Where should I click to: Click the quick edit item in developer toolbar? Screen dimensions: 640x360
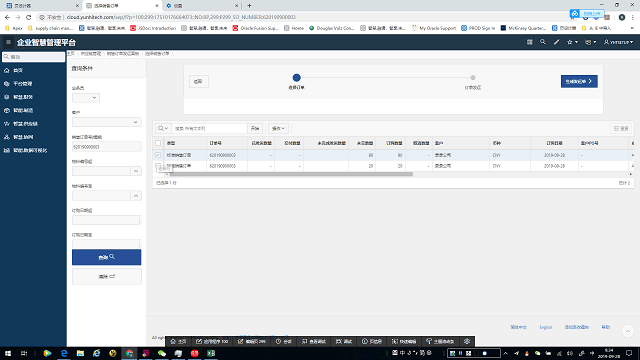(404, 341)
